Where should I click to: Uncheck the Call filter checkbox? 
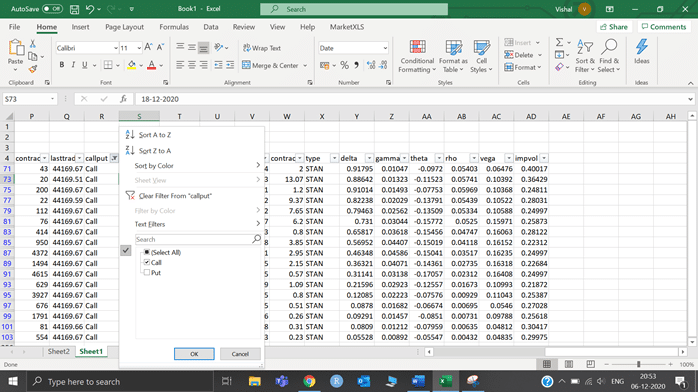click(146, 263)
